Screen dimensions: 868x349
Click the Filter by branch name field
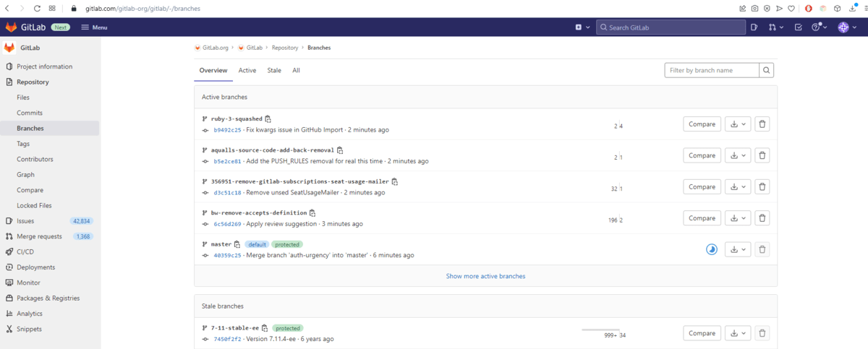[x=712, y=70]
